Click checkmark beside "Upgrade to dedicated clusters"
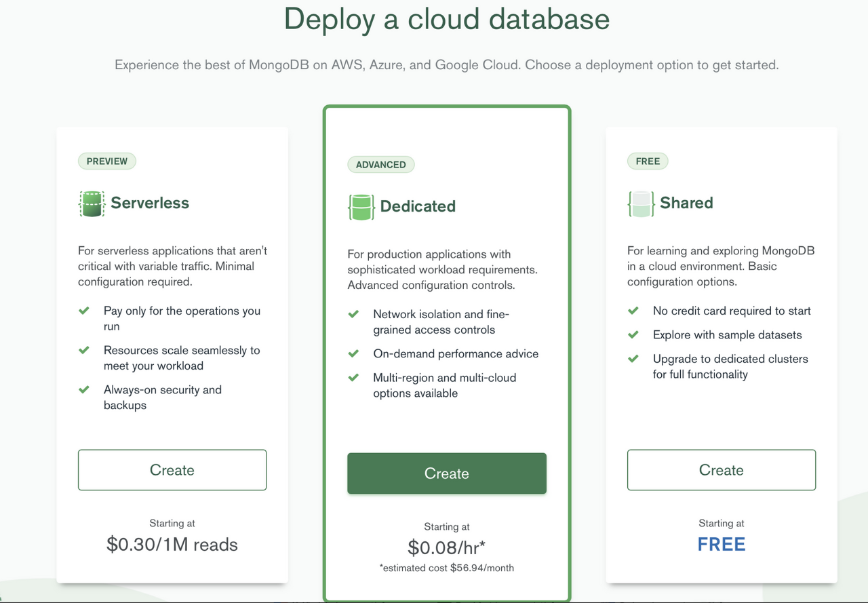This screenshot has height=603, width=868. tap(633, 358)
